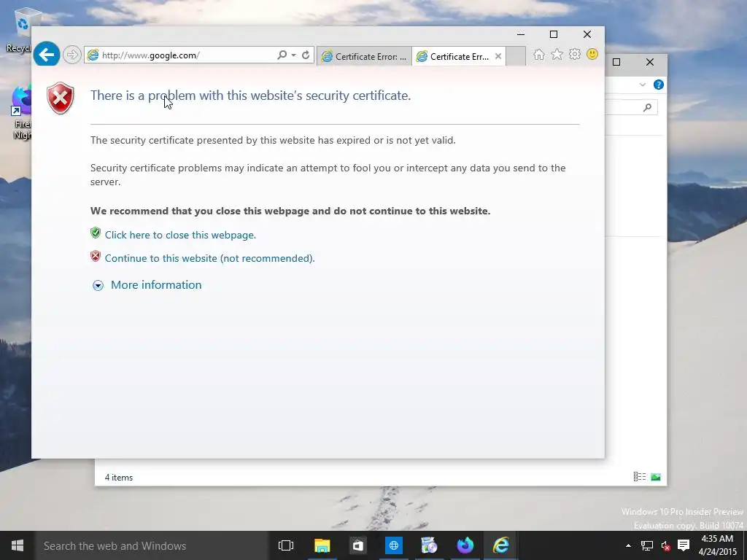Image resolution: width=747 pixels, height=560 pixels.
Task: Open the Tools gear icon
Action: 575,54
